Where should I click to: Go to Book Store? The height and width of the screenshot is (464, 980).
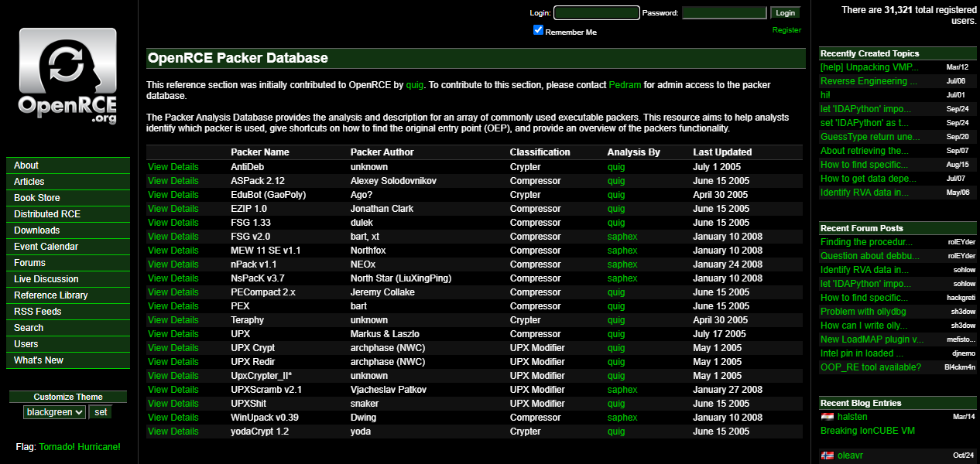(68, 198)
